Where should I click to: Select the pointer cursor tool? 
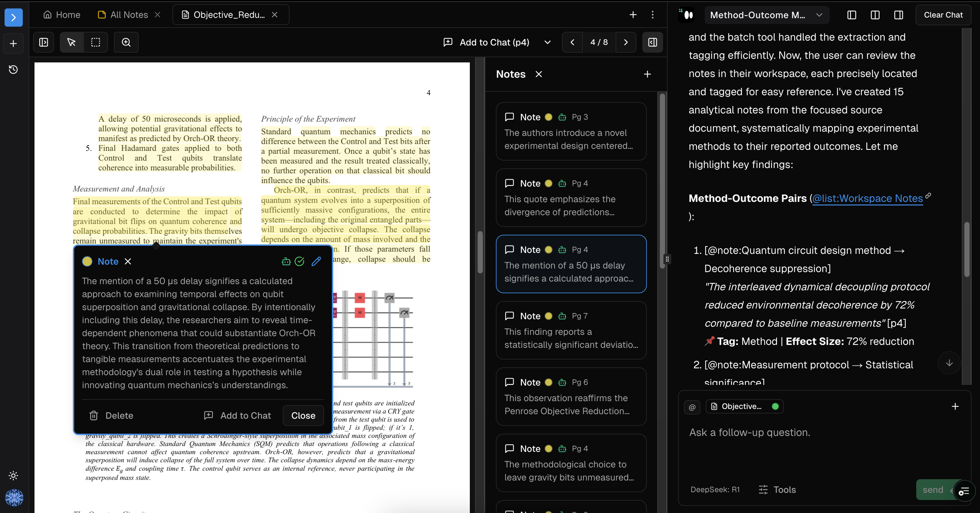pos(71,42)
